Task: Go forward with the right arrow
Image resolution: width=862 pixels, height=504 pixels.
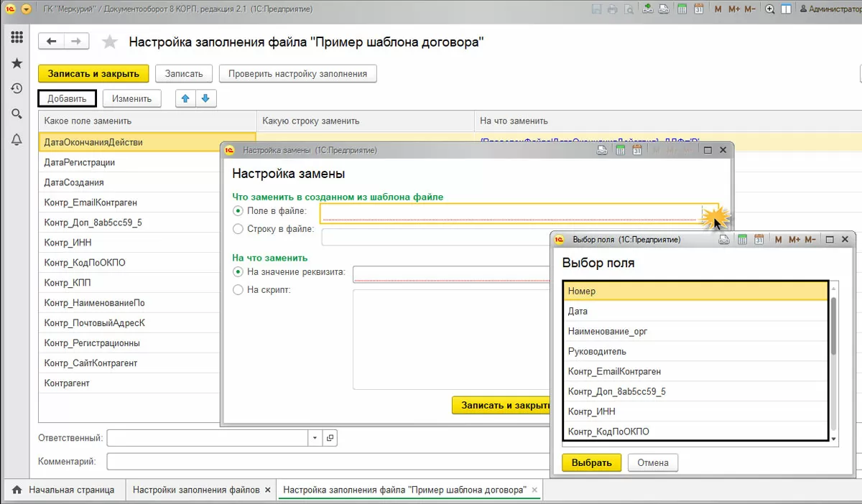Action: tap(76, 42)
